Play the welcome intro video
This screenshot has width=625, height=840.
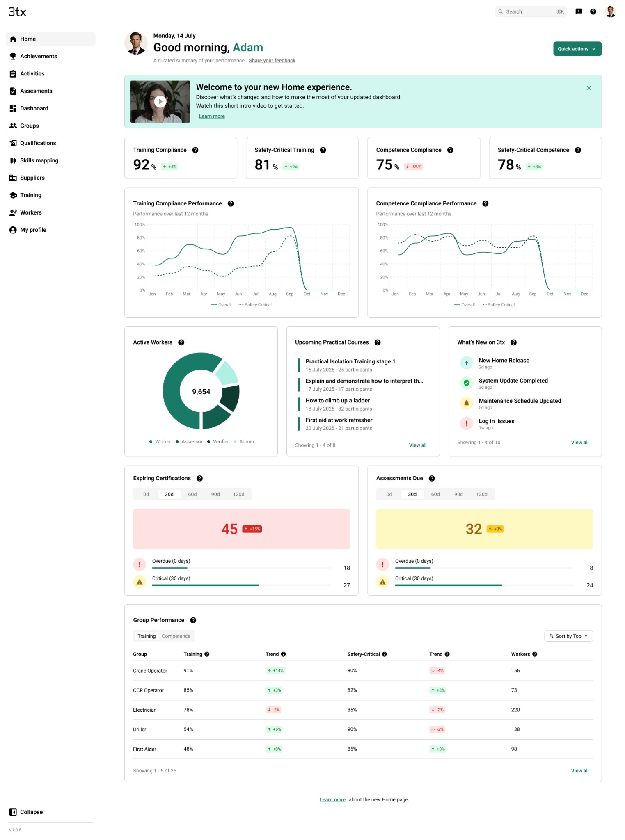coord(160,101)
